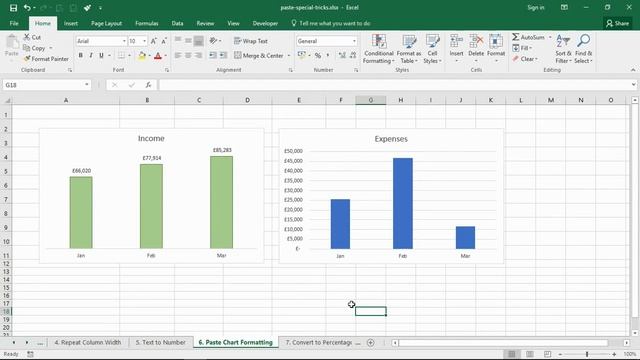Customize Quick Access Toolbar dropdown
The width and height of the screenshot is (640, 360).
100,8
